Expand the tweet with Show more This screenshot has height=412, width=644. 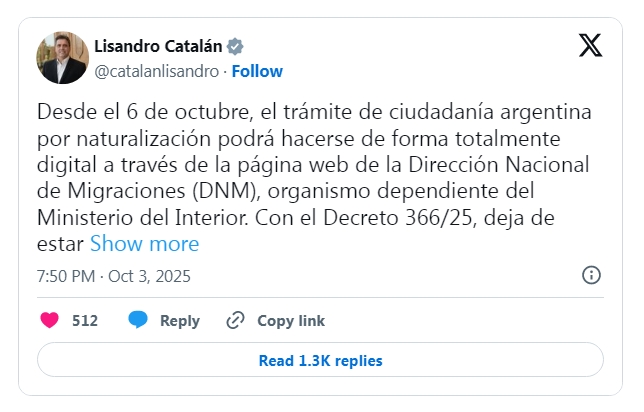coord(144,243)
